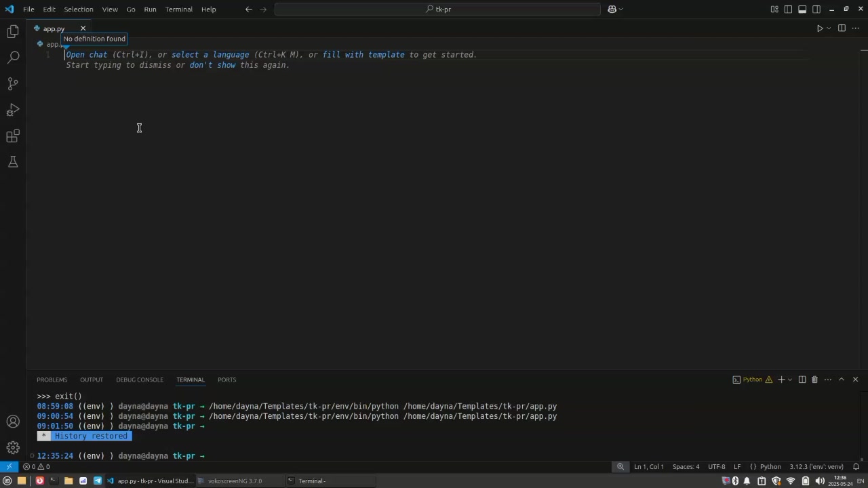Screen dimensions: 868x488
Task: Split the editor to the right
Action: 842,28
